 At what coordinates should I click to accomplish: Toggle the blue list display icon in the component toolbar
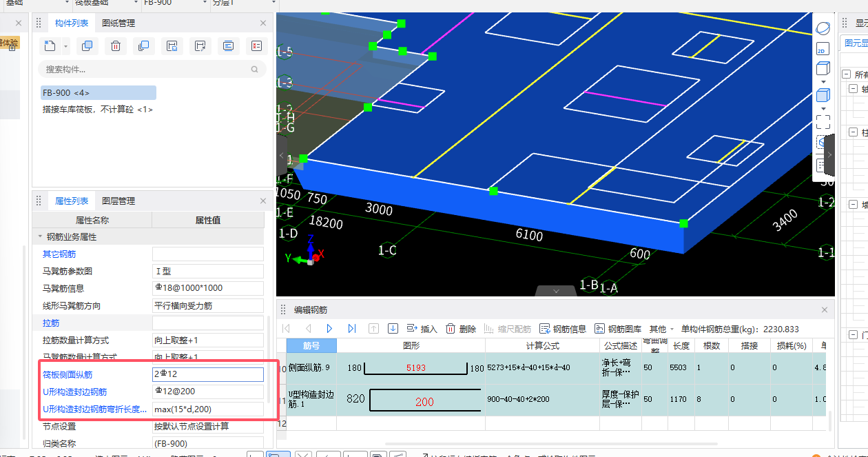click(x=228, y=46)
